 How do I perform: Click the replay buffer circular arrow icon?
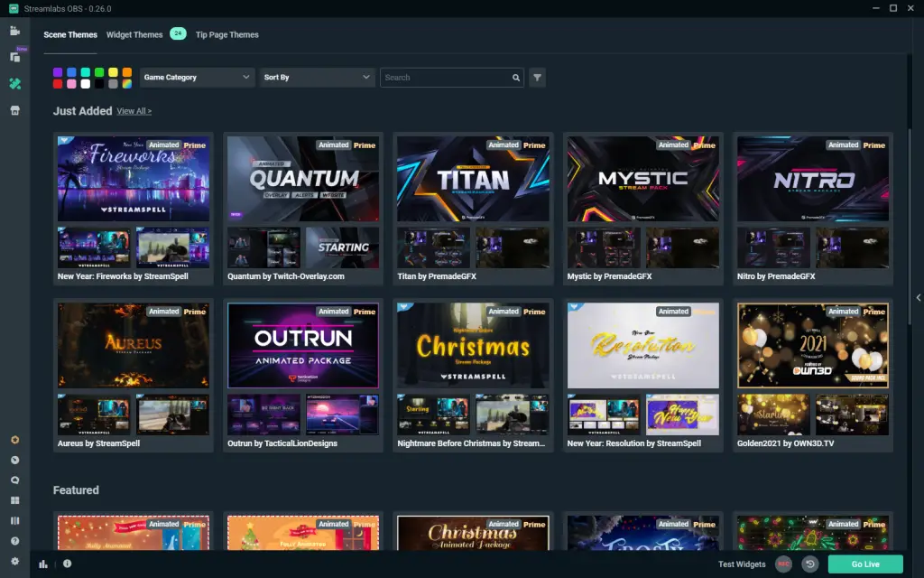click(810, 564)
